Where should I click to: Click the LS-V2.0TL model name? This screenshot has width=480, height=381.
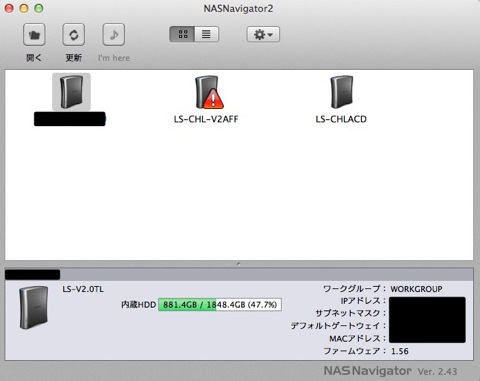tap(83, 289)
